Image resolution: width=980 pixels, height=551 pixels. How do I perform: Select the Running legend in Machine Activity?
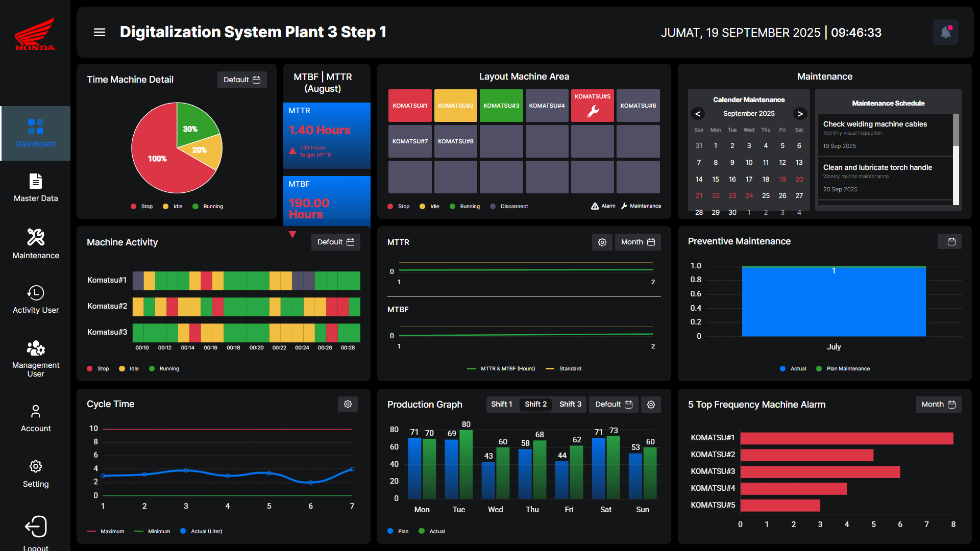click(164, 368)
